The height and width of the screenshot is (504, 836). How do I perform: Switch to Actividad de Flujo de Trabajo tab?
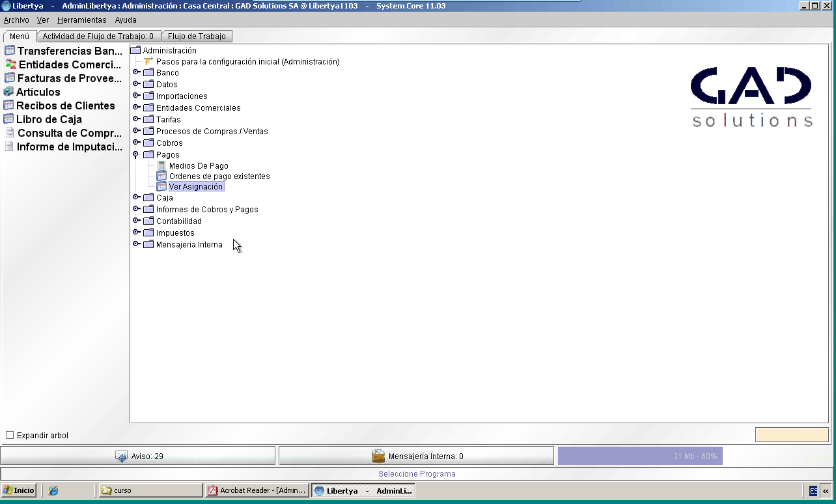click(98, 36)
